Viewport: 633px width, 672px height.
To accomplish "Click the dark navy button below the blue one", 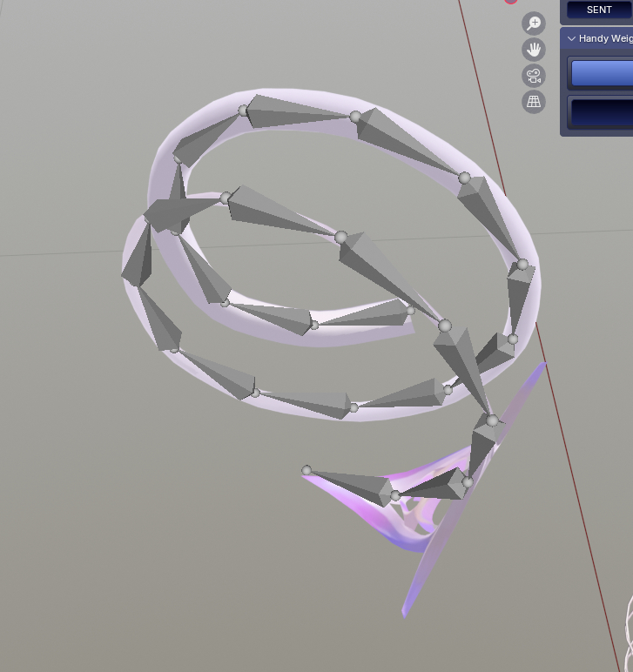I will click(x=602, y=112).
